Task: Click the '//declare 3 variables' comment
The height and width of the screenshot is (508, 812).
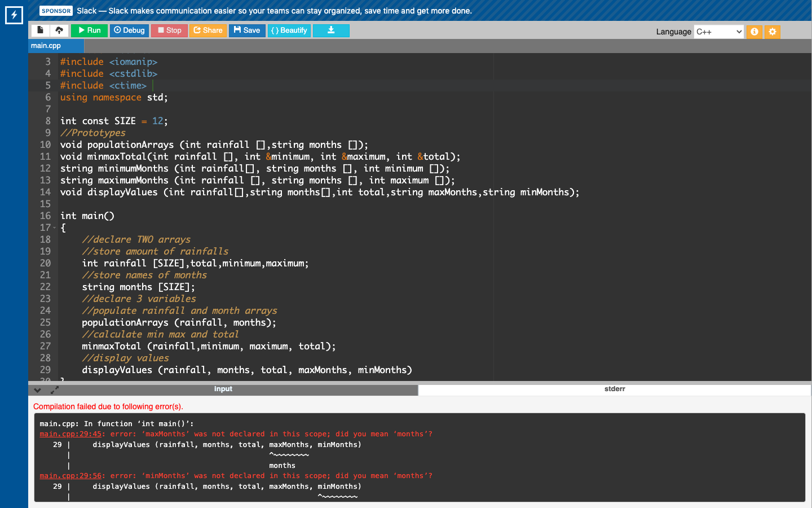Action: click(x=139, y=299)
